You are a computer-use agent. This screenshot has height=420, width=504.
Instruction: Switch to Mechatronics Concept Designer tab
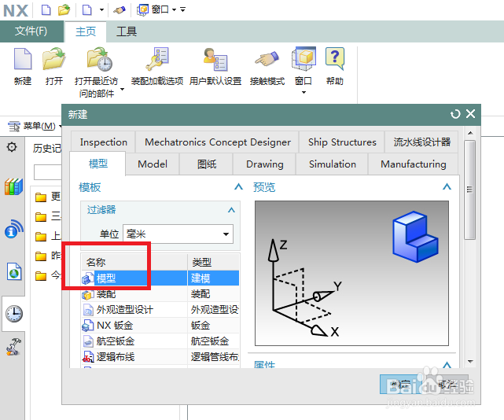[218, 142]
